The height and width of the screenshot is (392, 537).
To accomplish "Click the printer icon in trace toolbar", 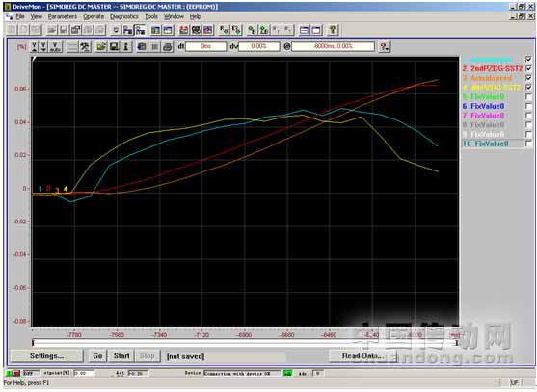I will (167, 46).
